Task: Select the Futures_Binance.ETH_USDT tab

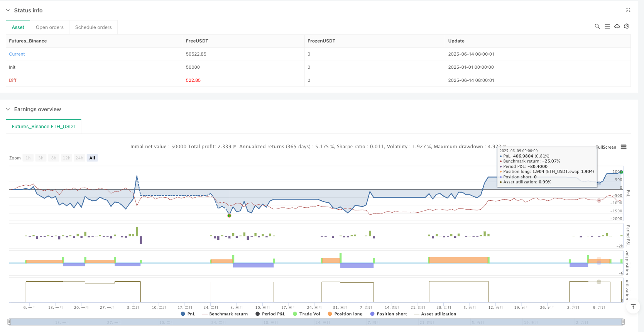Action: [x=44, y=126]
